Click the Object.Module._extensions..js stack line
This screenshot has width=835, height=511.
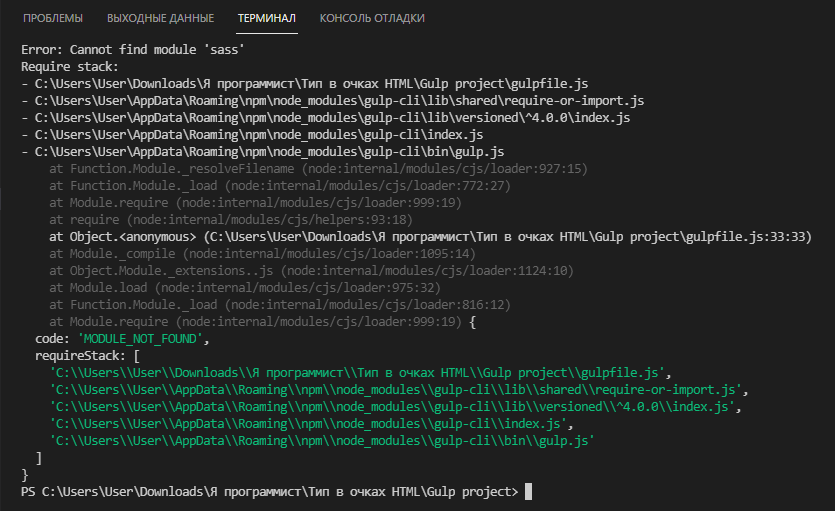tap(312, 271)
